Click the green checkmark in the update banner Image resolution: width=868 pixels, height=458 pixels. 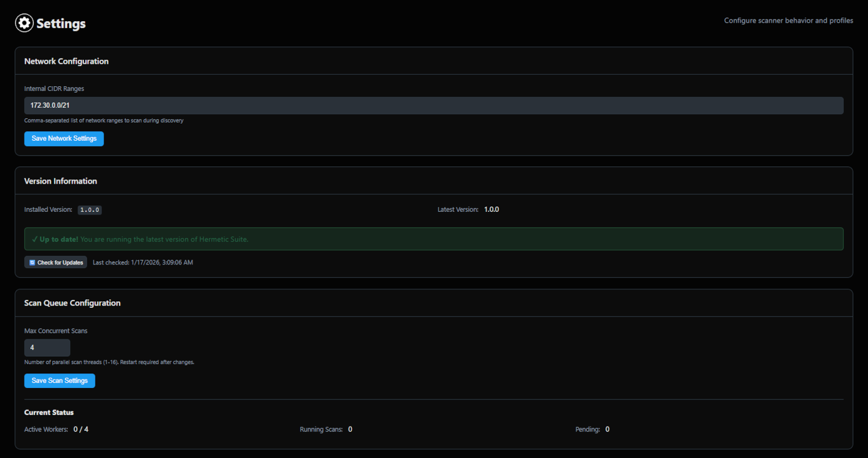(35, 239)
